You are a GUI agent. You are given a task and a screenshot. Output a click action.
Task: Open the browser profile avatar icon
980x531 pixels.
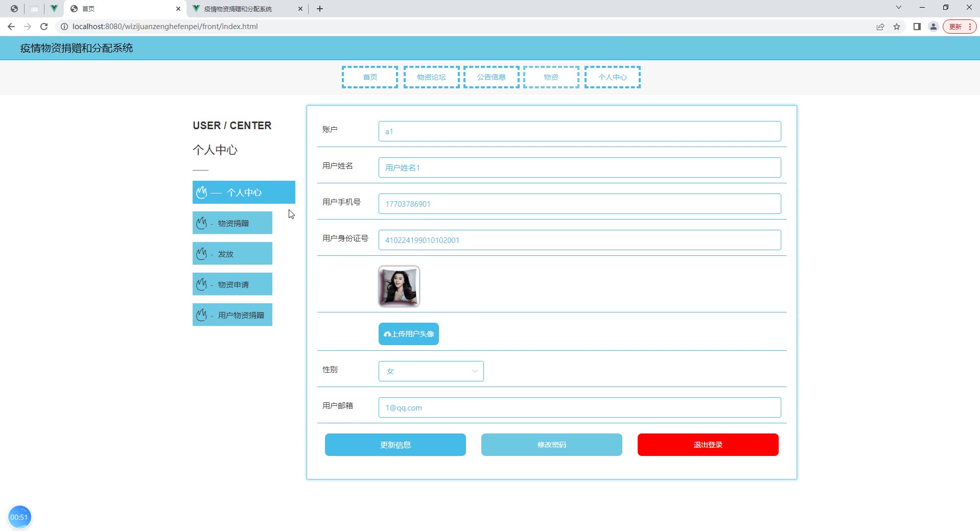coord(934,27)
